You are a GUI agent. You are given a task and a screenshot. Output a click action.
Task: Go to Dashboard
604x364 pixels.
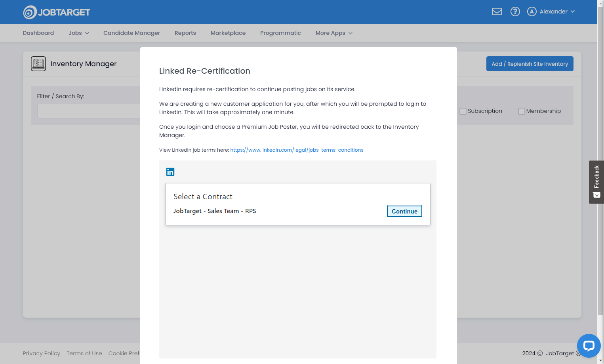point(38,33)
